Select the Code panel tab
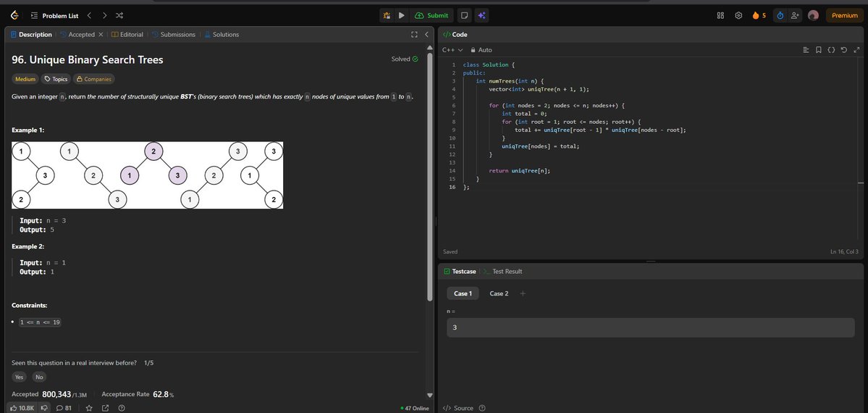Viewport: 868px width, 413px height. tap(455, 34)
